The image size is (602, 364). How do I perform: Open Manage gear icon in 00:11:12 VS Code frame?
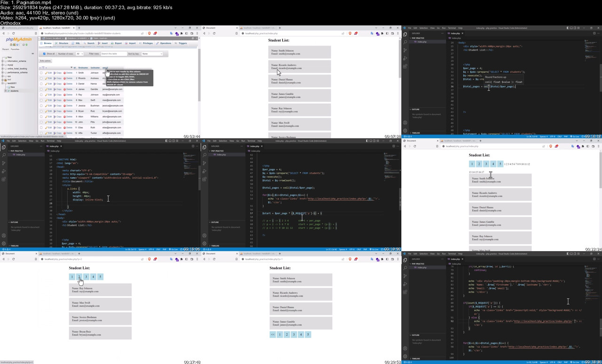point(405,130)
